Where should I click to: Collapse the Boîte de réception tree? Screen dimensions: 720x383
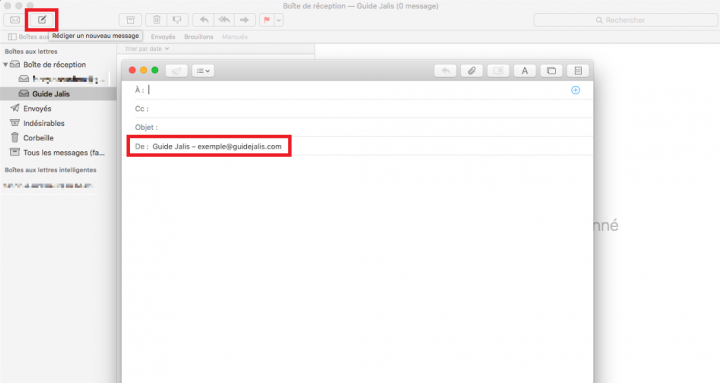point(6,65)
